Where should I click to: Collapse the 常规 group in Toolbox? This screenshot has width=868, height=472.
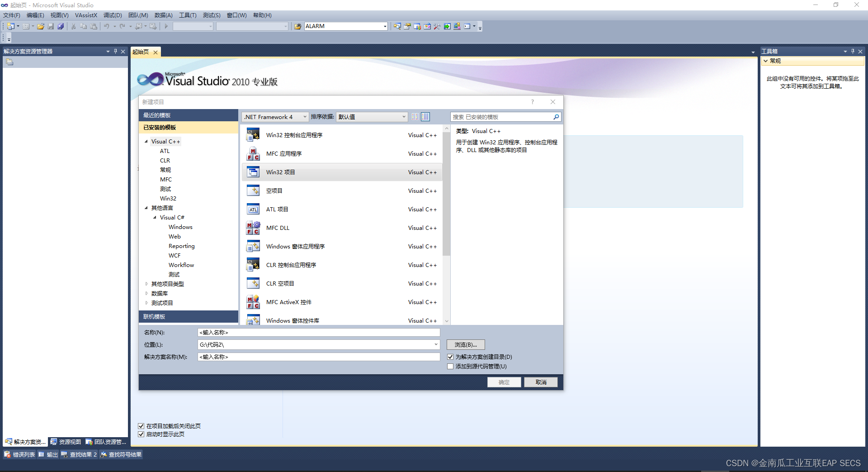click(766, 61)
